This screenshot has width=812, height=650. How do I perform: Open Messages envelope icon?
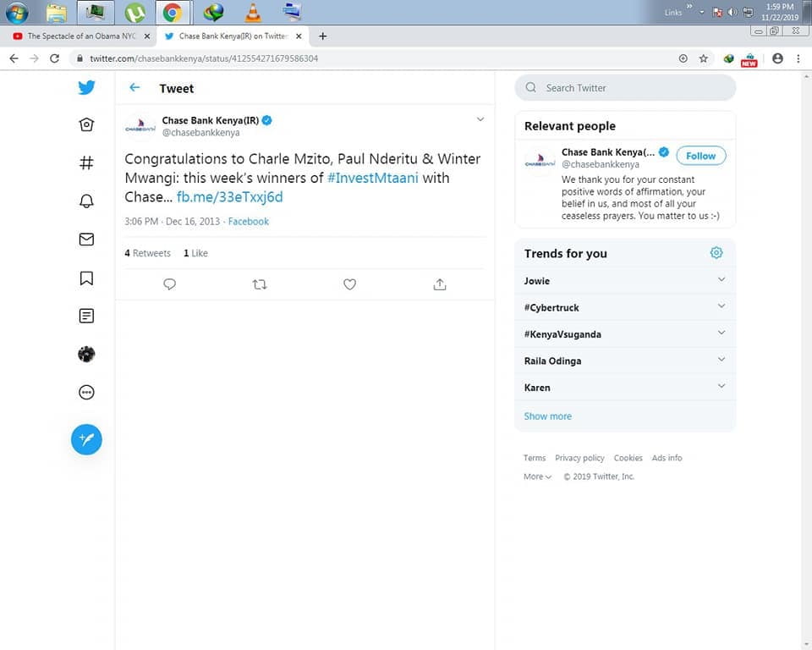click(86, 240)
